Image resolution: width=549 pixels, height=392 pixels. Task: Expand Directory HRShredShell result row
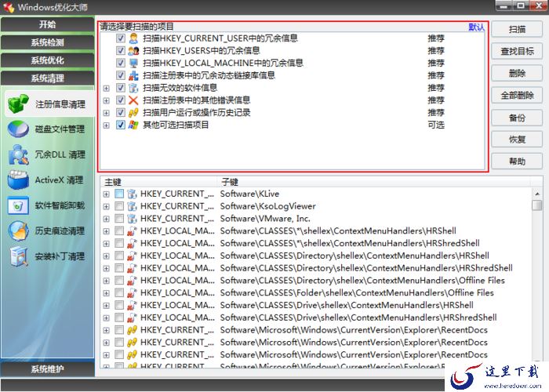tap(107, 268)
